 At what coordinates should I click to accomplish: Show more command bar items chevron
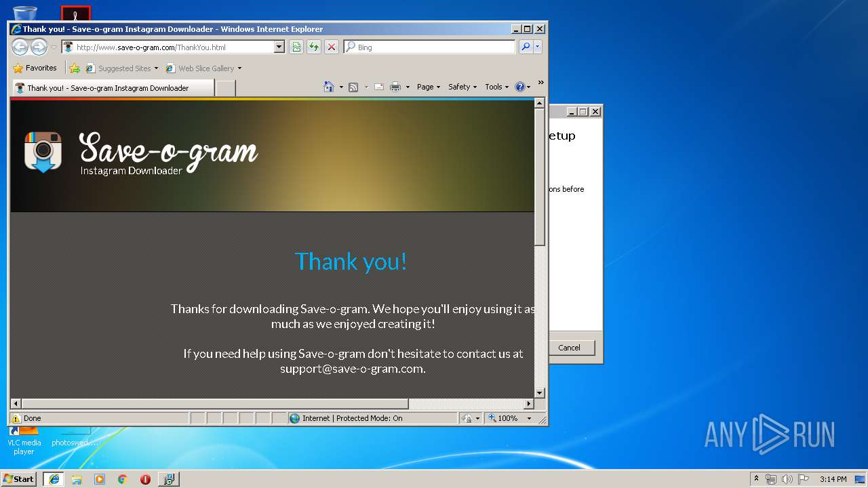pos(540,83)
